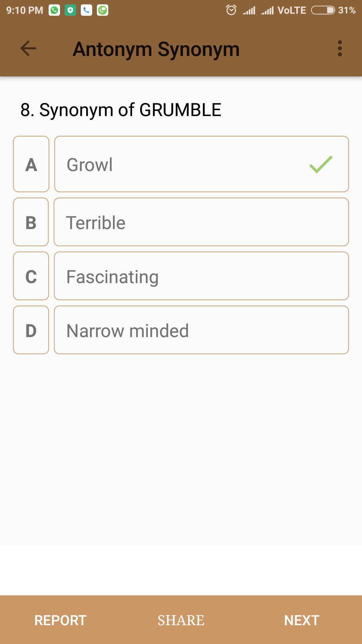Viewport: 362px width, 644px height.
Task: Tap the green missed-call notification icon
Action: point(103,10)
